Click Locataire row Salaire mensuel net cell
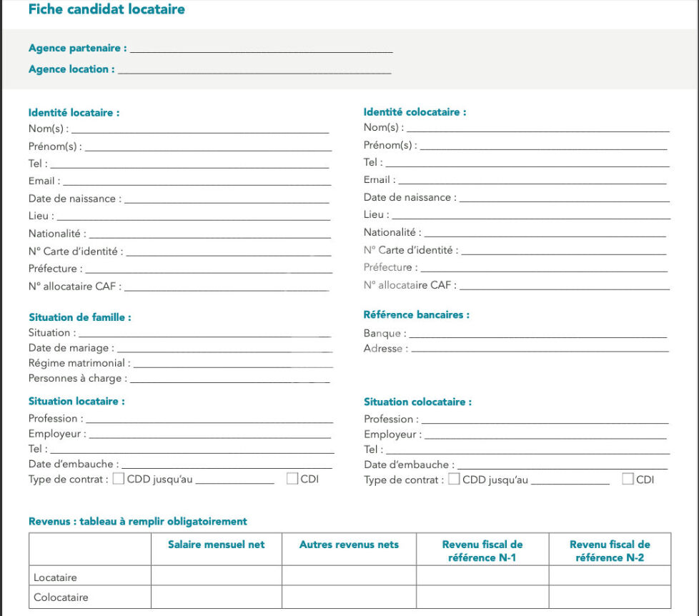The height and width of the screenshot is (616, 699). [x=216, y=576]
